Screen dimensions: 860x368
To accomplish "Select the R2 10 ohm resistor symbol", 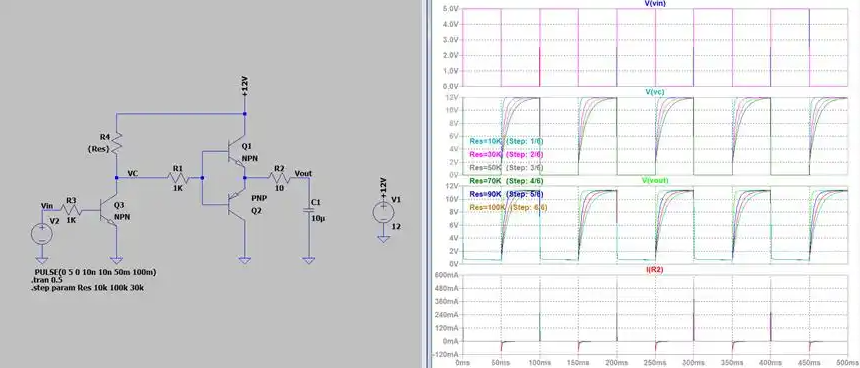I will tap(279, 178).
